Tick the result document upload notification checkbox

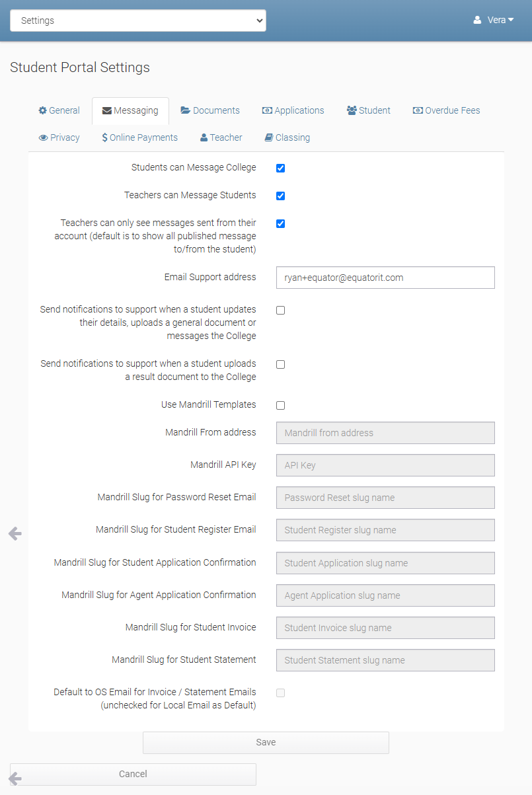pyautogui.click(x=280, y=364)
